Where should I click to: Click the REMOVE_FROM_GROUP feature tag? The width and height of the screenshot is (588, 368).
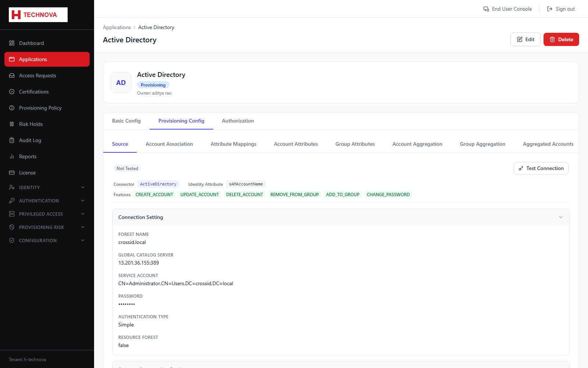tap(294, 195)
